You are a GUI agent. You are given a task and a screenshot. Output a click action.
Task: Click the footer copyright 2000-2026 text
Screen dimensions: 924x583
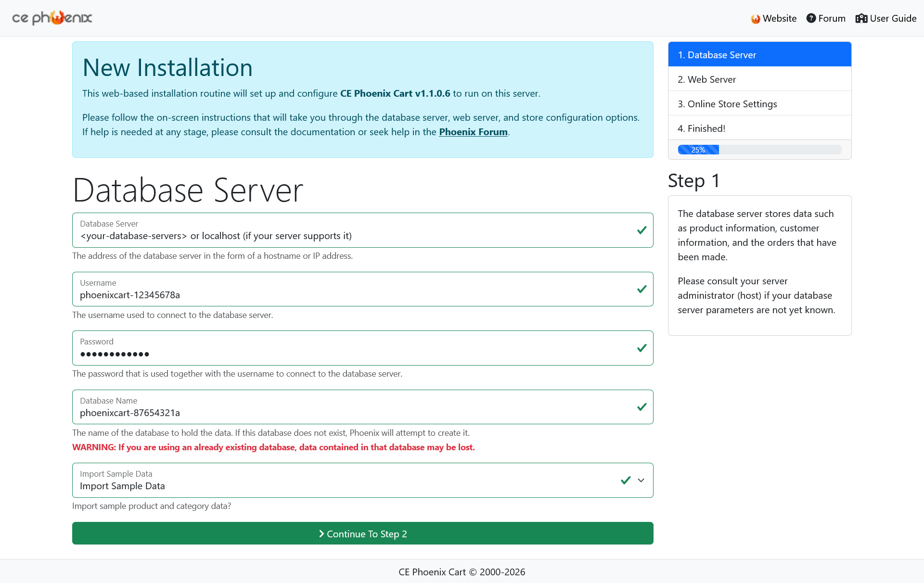(462, 572)
